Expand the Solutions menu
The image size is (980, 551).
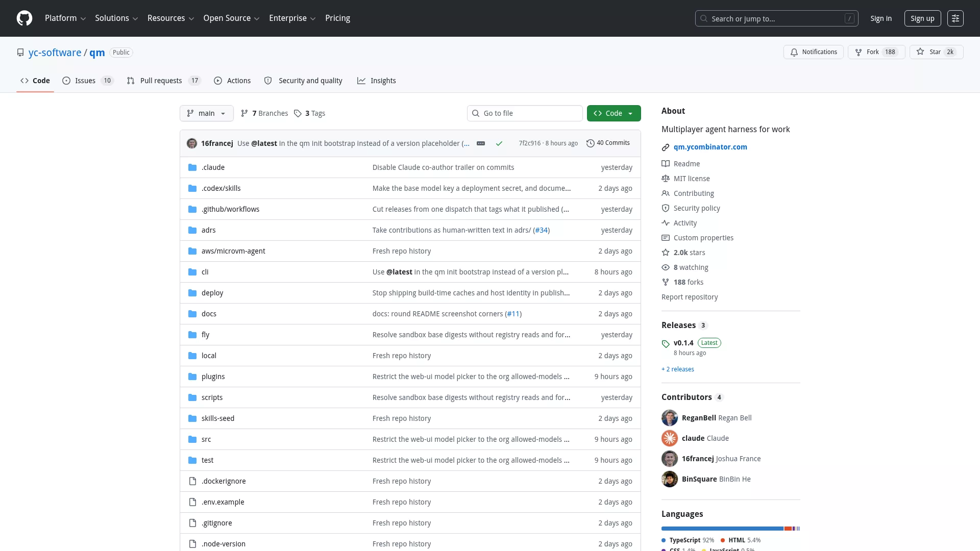pyautogui.click(x=116, y=18)
